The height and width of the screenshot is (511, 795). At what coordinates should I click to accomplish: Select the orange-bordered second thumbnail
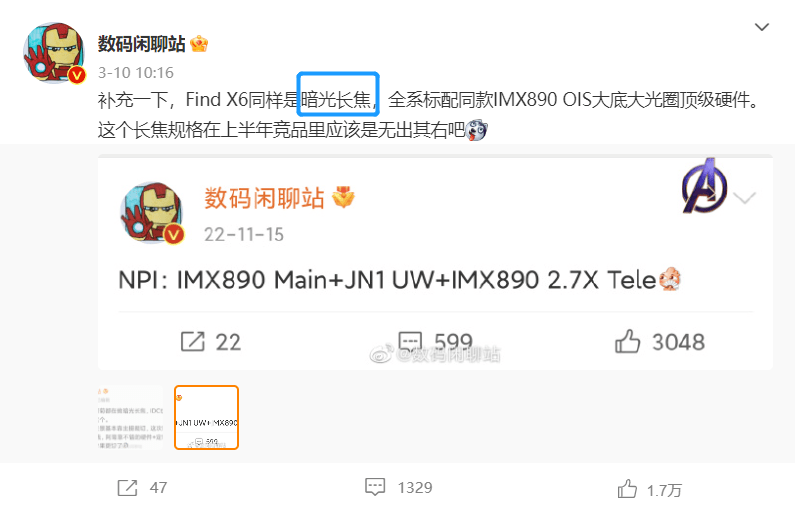206,418
